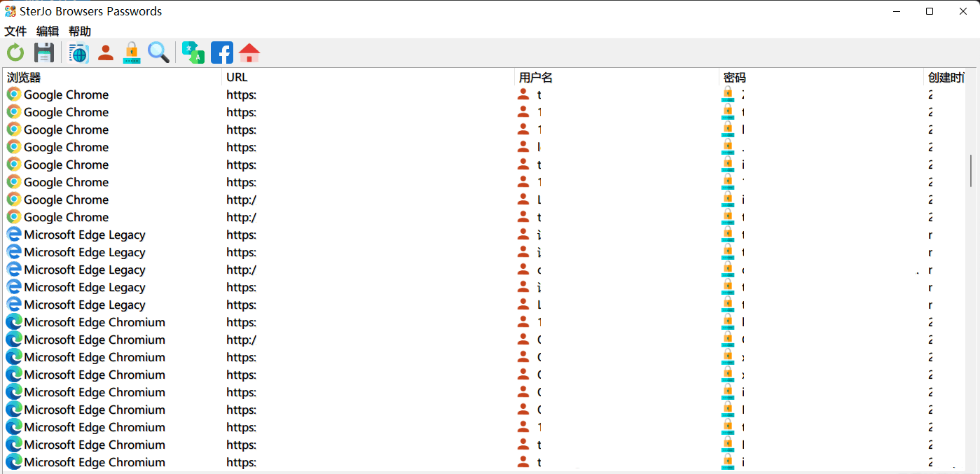Sort by the 用户名 column header
This screenshot has width=980, height=474.
617,77
